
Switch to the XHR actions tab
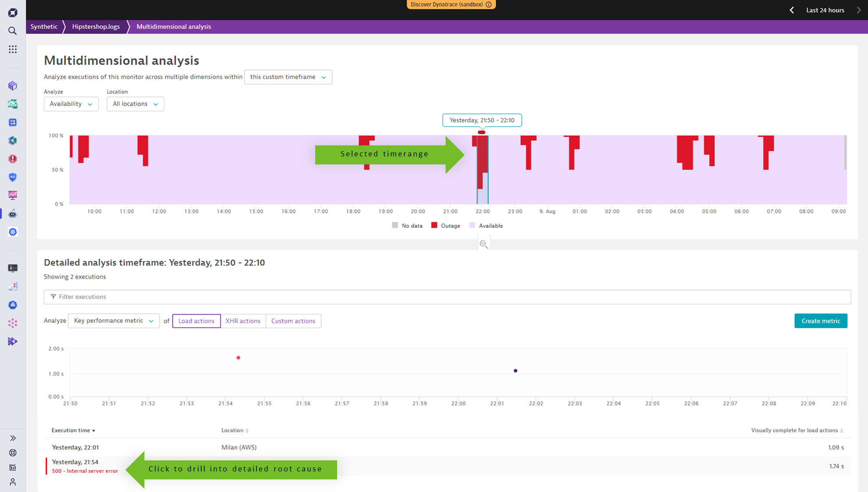click(242, 321)
